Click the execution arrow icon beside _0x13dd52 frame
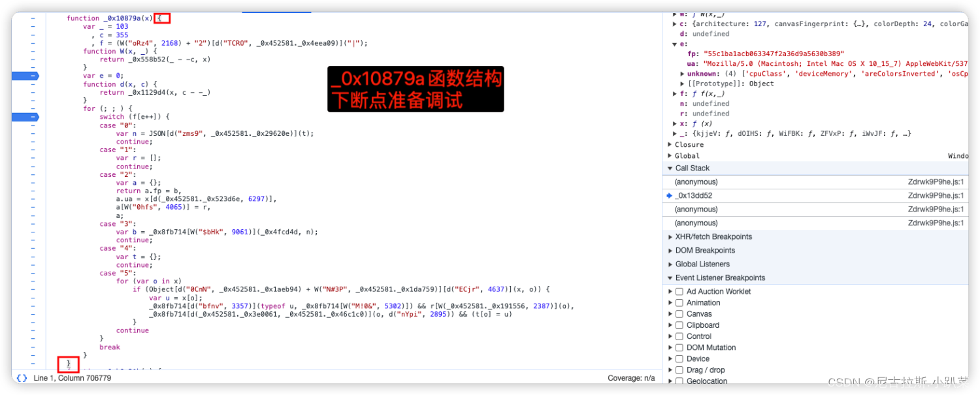This screenshot has height=395, width=980. click(x=669, y=195)
